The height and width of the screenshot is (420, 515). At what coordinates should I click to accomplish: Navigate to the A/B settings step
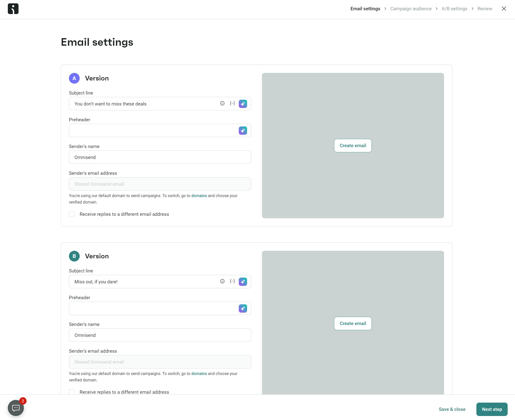click(454, 8)
